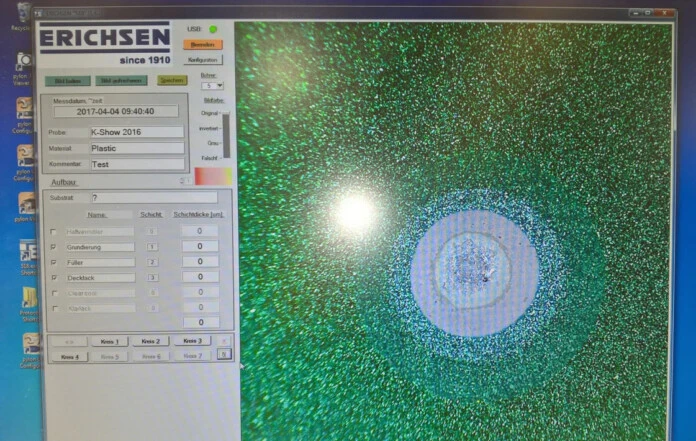The image size is (696, 441).
Task: Open the Bohrer dropdown
Action: click(213, 86)
